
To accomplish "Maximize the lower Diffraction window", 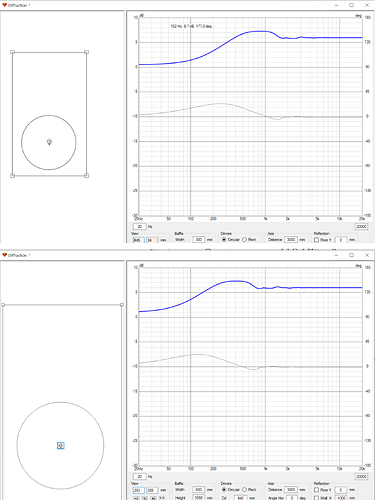I will click(351, 255).
